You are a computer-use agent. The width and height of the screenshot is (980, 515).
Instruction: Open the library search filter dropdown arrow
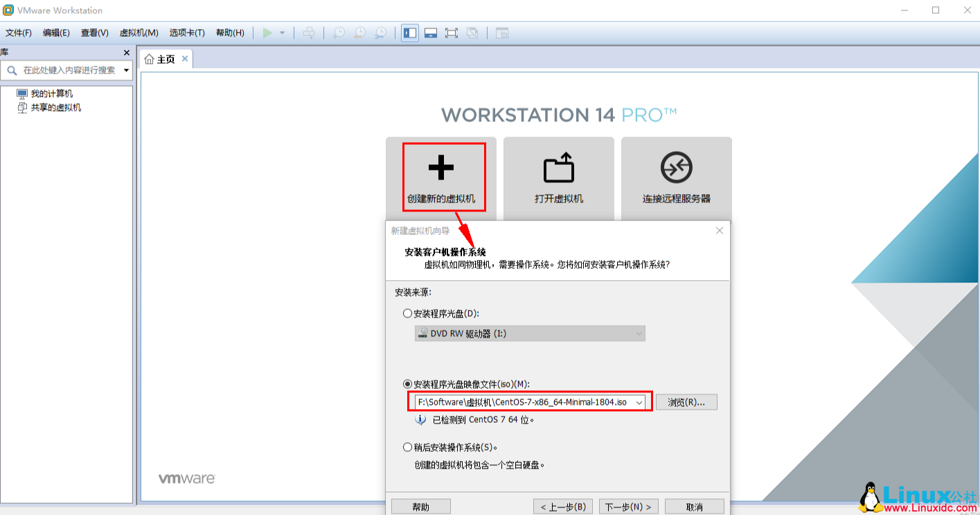click(x=126, y=70)
